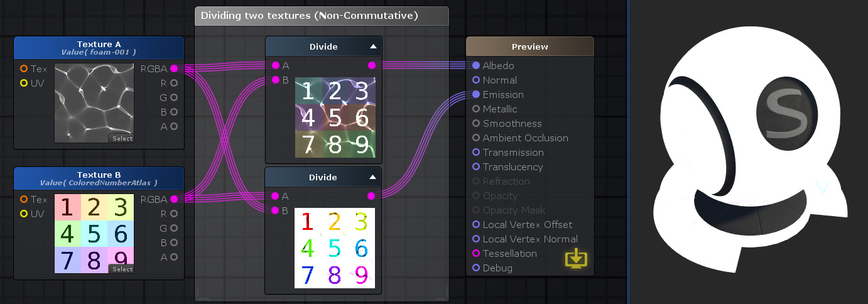Click Select button on foam texture

[122, 138]
